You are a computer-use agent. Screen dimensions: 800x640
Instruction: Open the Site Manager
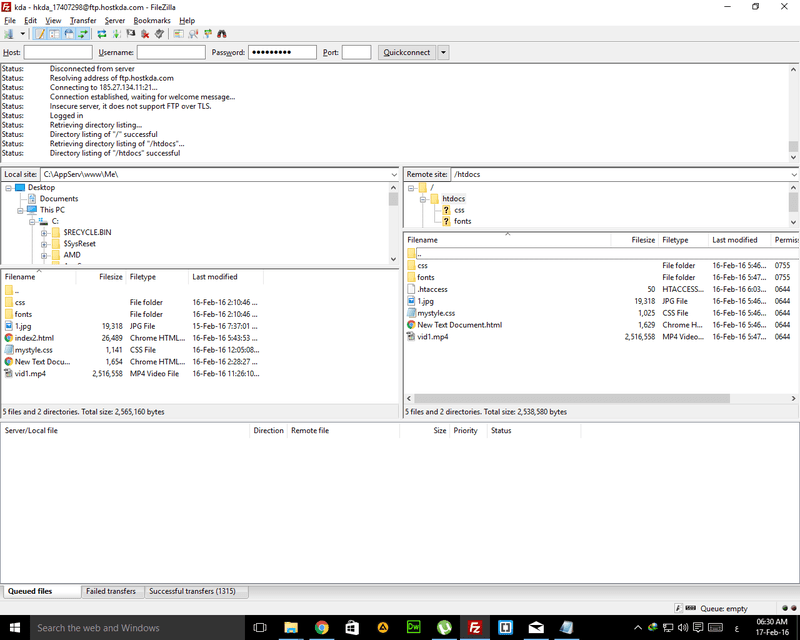pos(10,33)
